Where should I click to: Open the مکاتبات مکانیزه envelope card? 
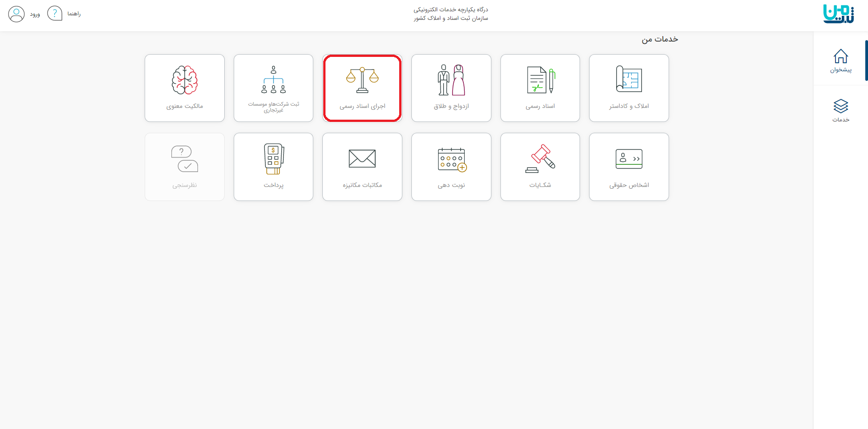(362, 167)
